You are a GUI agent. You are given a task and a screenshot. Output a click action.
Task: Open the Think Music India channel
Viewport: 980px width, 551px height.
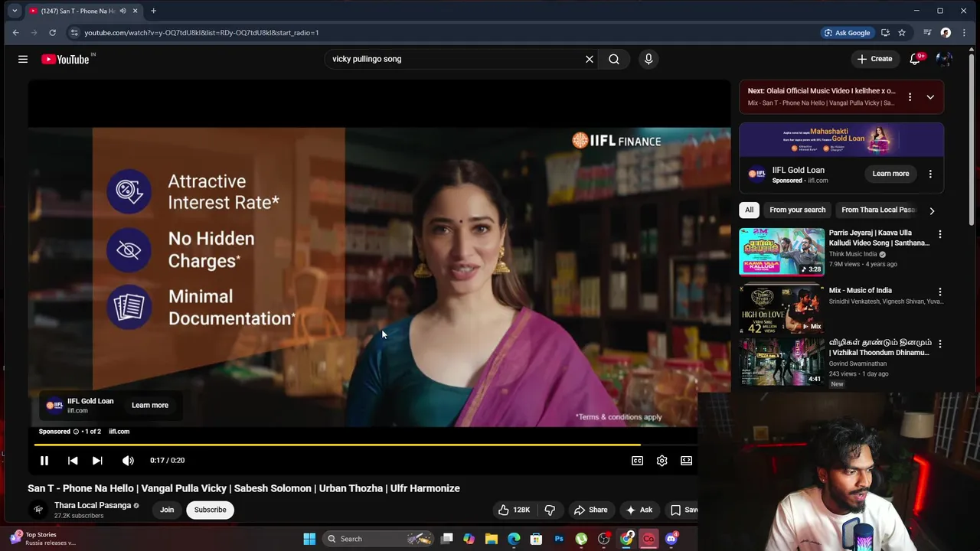[x=853, y=254]
